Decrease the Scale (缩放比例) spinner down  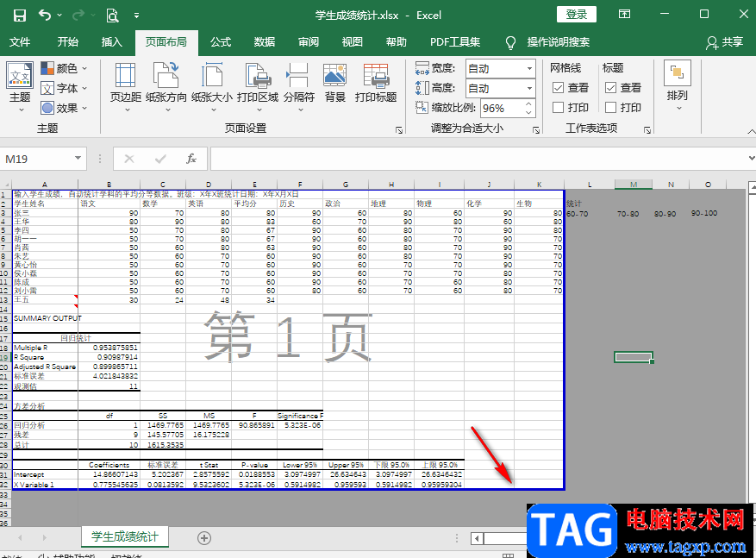(529, 113)
